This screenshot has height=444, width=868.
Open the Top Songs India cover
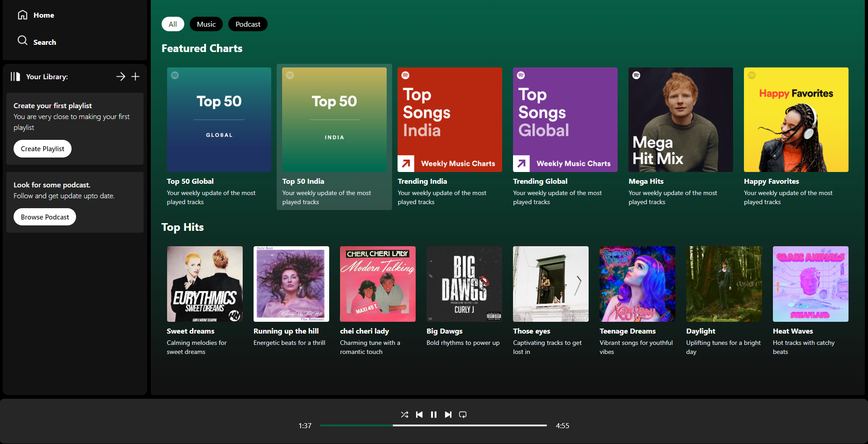click(x=450, y=119)
